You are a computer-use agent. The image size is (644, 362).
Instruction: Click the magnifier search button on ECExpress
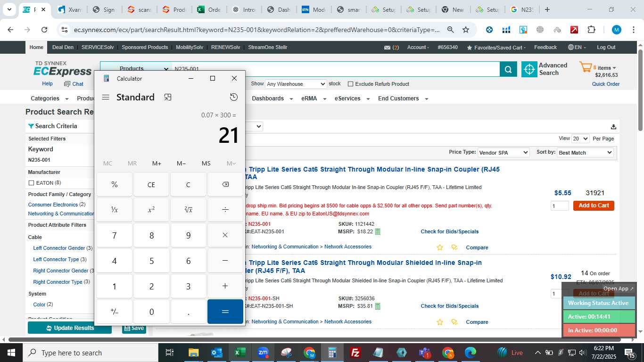click(508, 69)
